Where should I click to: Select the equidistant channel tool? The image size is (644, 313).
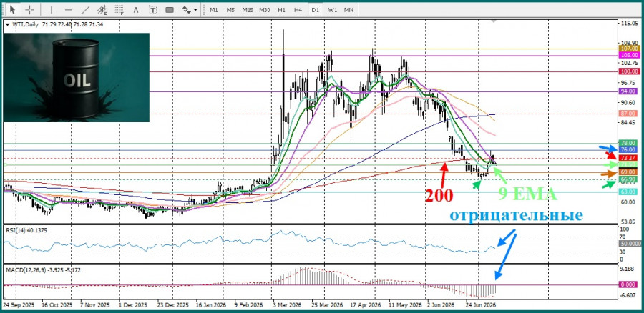(102, 9)
